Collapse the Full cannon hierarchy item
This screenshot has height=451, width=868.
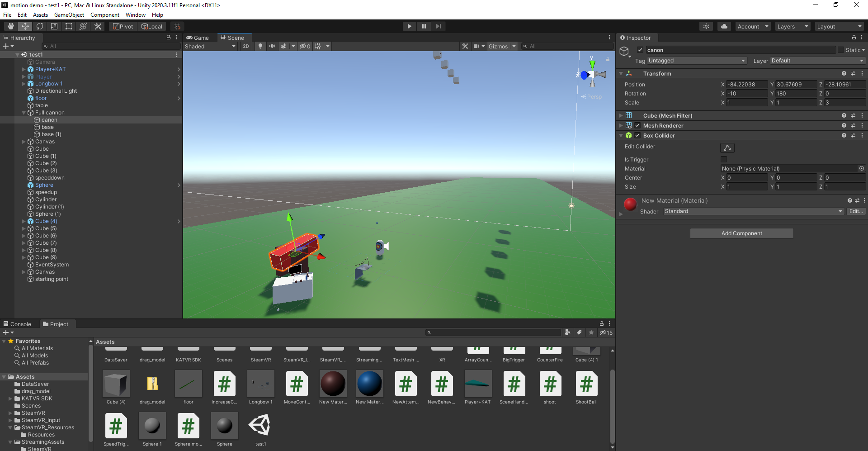pyautogui.click(x=24, y=113)
